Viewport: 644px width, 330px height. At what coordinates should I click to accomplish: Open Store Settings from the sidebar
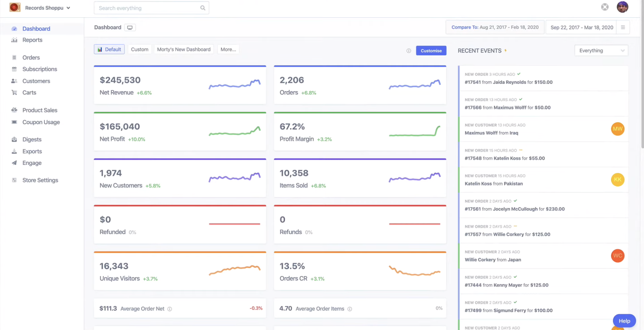40,180
